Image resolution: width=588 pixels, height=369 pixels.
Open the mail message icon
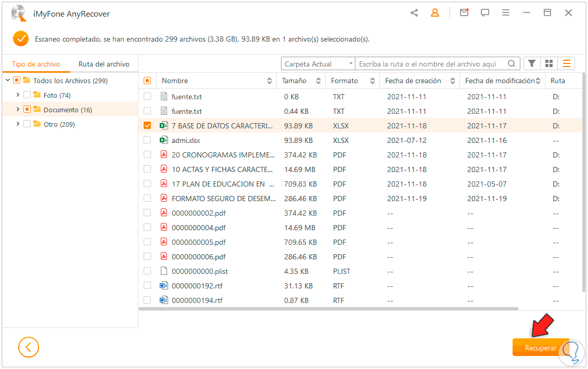pyautogui.click(x=464, y=13)
